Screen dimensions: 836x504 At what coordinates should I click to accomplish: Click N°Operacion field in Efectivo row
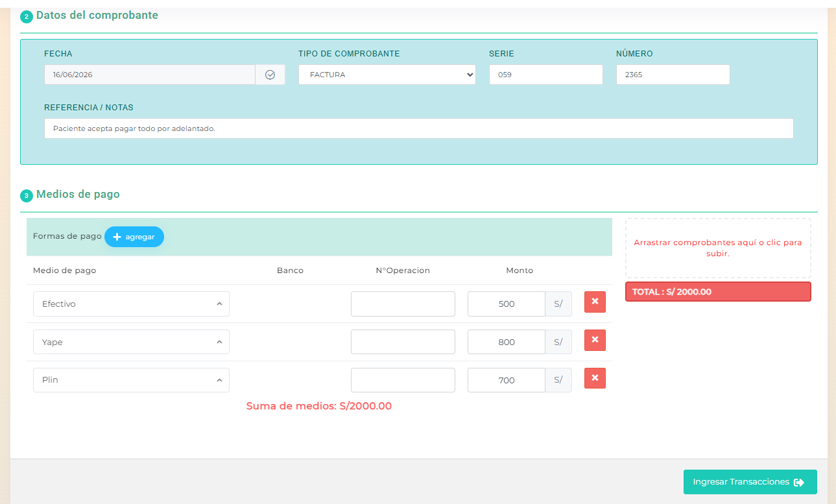point(403,304)
